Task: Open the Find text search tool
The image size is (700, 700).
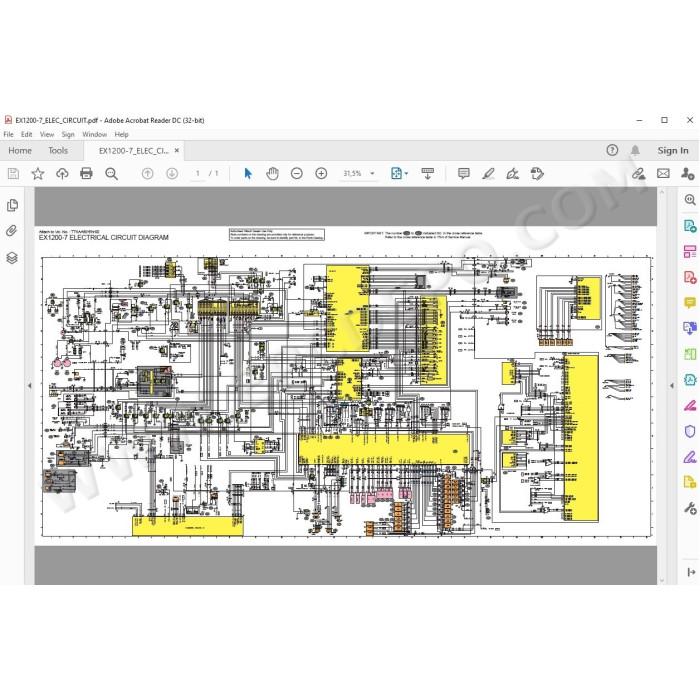Action: coord(111,174)
